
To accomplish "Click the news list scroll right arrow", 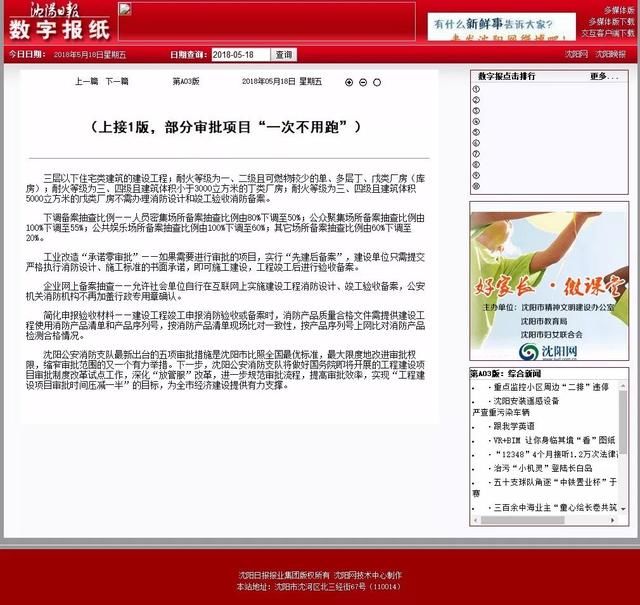I will coord(613,520).
